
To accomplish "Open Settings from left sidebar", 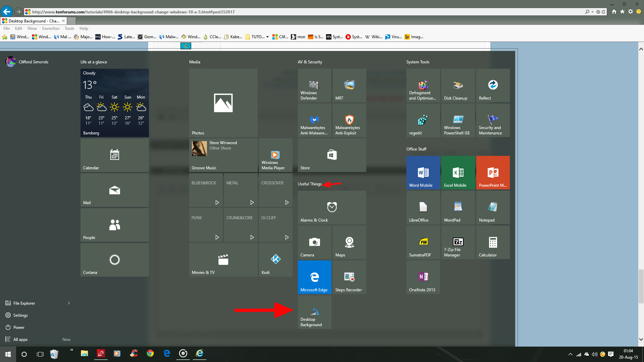I will click(x=20, y=315).
